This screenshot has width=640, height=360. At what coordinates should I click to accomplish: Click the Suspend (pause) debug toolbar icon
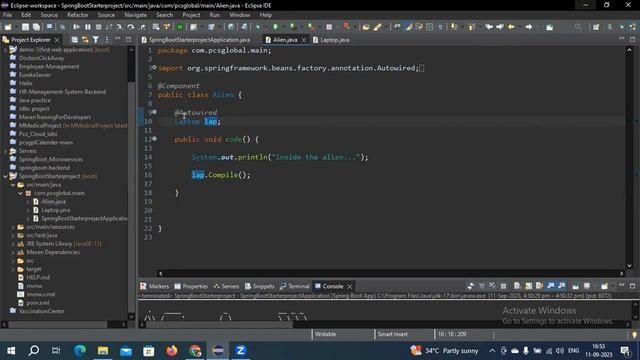click(x=87, y=27)
